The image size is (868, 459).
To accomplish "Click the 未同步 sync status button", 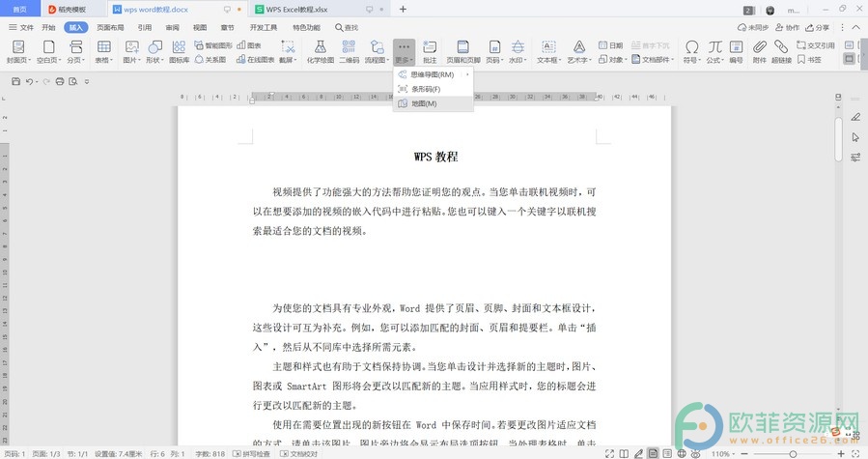I will (753, 27).
